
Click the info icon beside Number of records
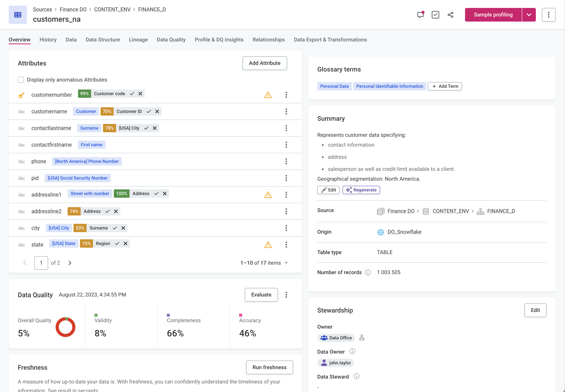pos(368,272)
